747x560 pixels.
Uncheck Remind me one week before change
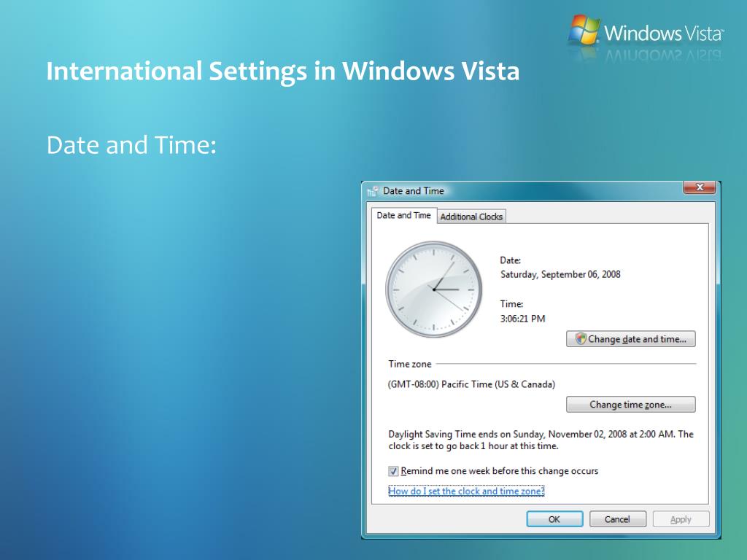point(393,471)
